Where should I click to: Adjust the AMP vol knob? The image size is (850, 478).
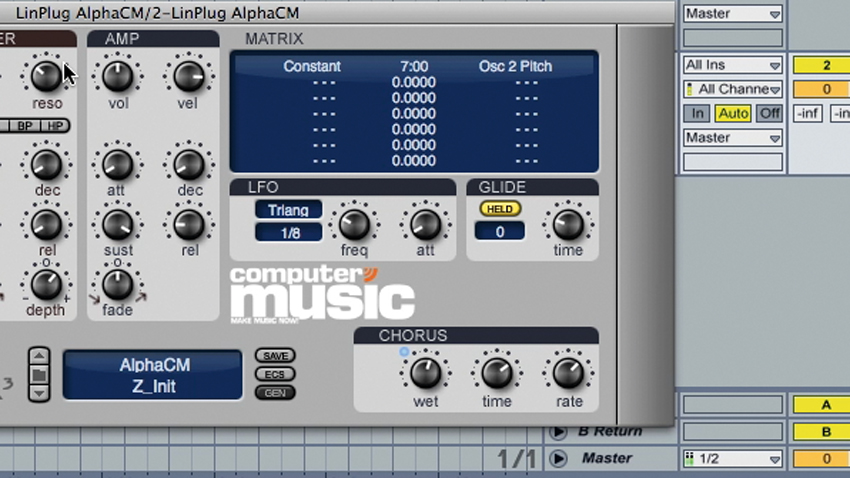pos(118,76)
